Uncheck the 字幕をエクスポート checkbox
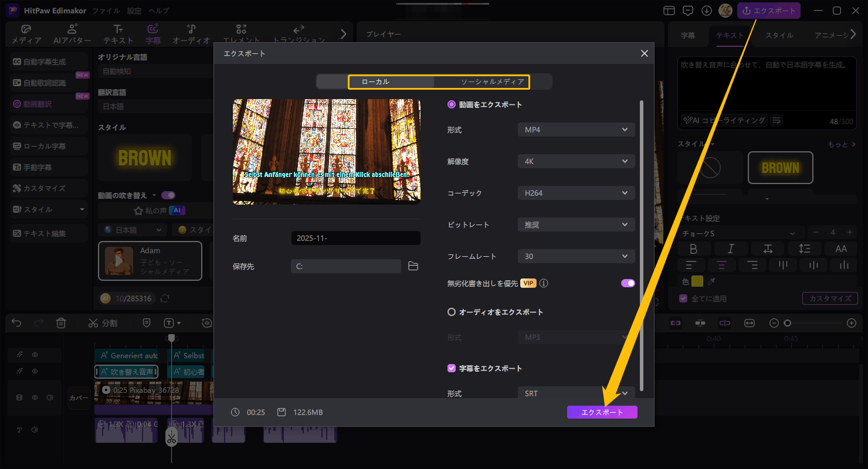 pyautogui.click(x=452, y=368)
